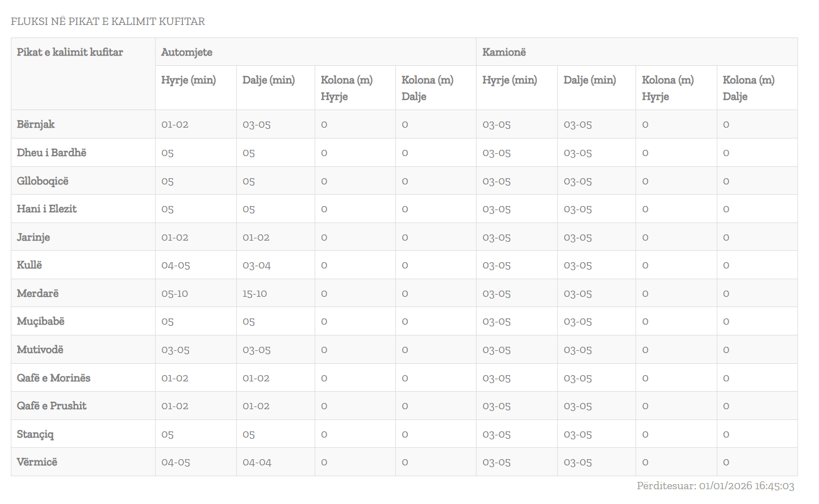Select the Hani i Elezit row label
Image resolution: width=819 pixels, height=504 pixels.
(x=47, y=209)
